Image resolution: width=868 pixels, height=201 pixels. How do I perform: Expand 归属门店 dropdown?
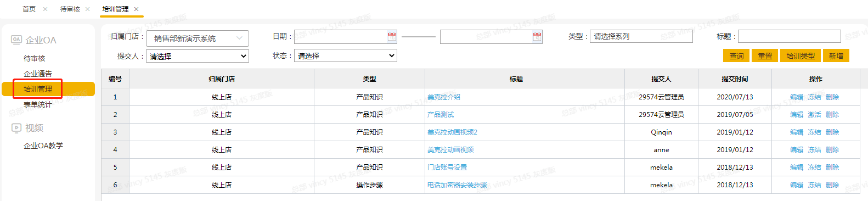click(198, 38)
